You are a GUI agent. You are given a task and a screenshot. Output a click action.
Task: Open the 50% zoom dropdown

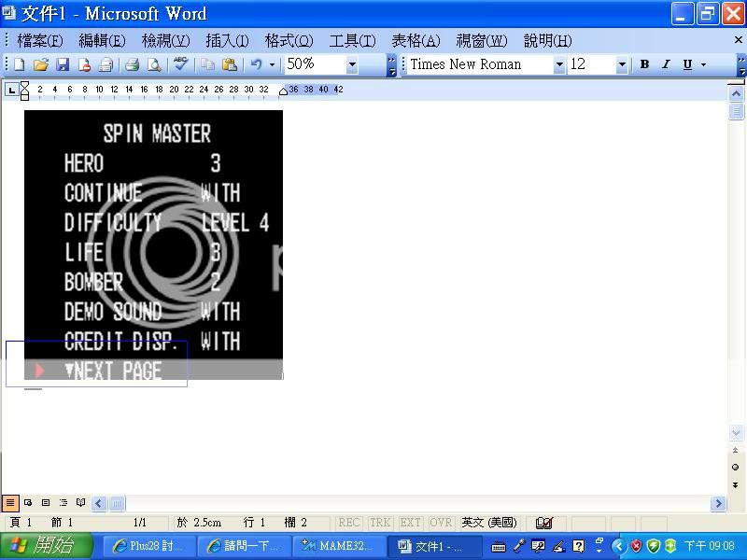(352, 64)
